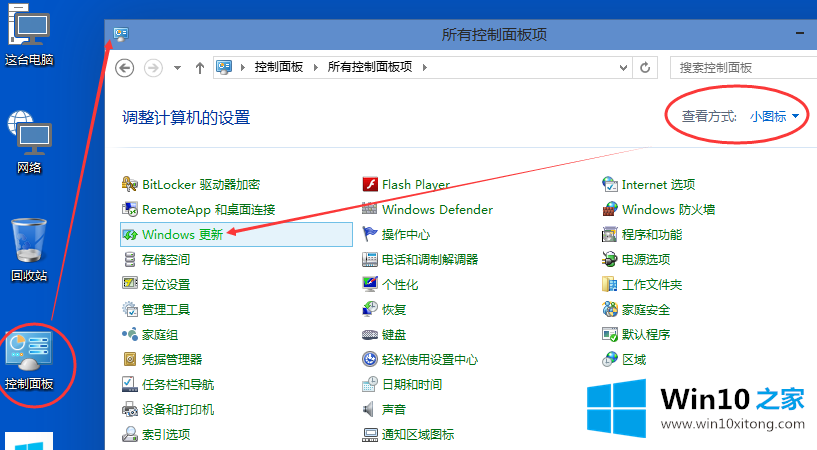Image resolution: width=817 pixels, height=450 pixels.
Task: Open 任务栏和导航 icon
Action: [x=130, y=384]
